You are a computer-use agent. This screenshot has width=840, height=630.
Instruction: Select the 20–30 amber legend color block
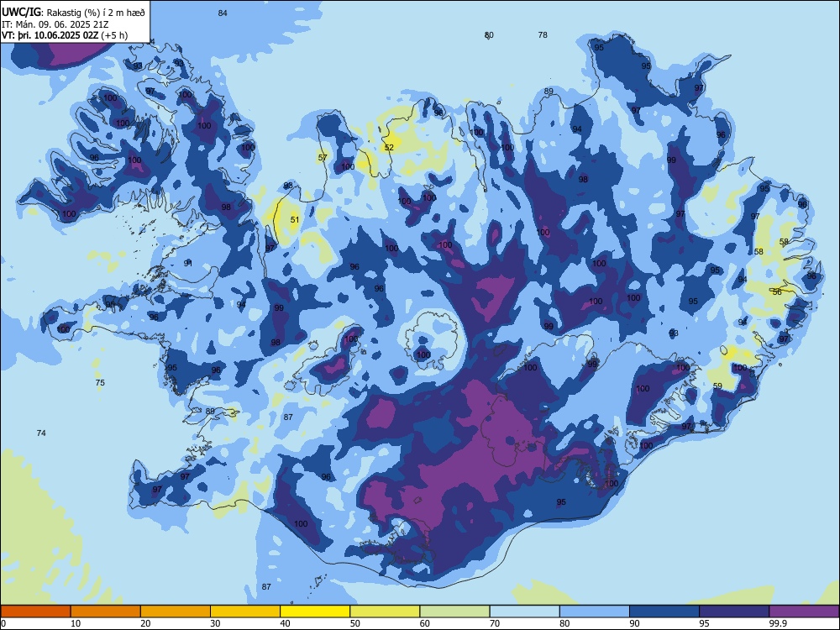176,612
